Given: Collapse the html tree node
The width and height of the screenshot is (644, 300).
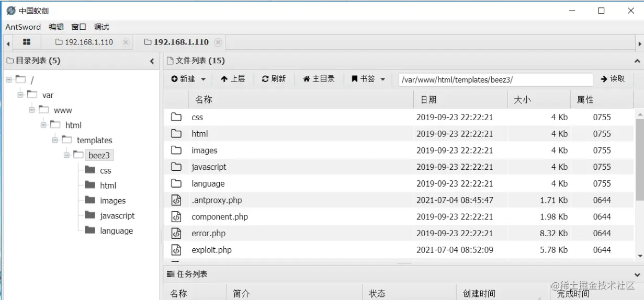Looking at the screenshot, I should pos(43,125).
